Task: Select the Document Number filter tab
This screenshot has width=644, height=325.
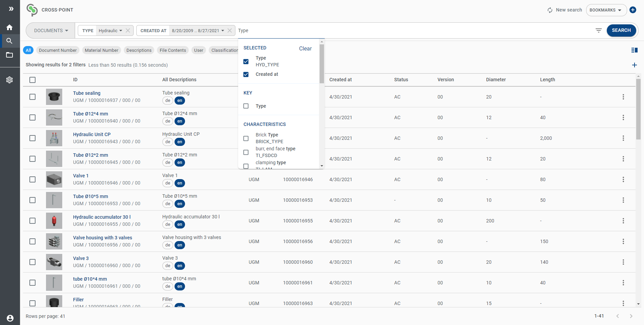Action: point(58,50)
